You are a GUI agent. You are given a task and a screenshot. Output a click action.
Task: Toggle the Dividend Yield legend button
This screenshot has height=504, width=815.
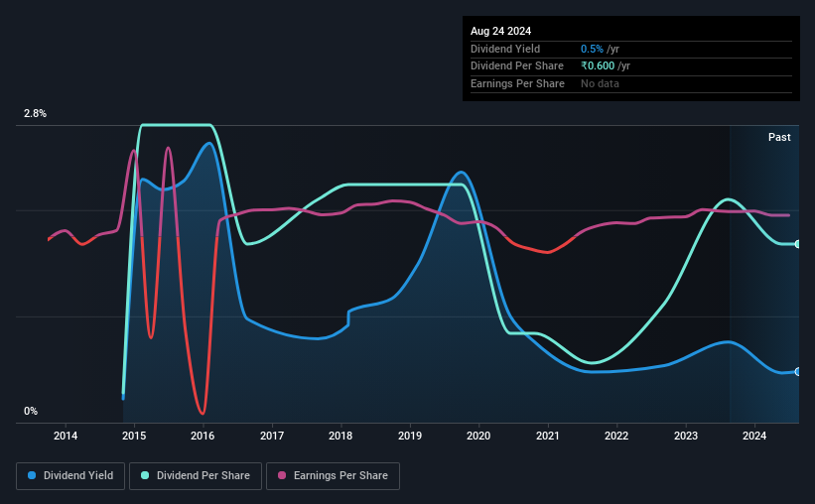point(70,476)
